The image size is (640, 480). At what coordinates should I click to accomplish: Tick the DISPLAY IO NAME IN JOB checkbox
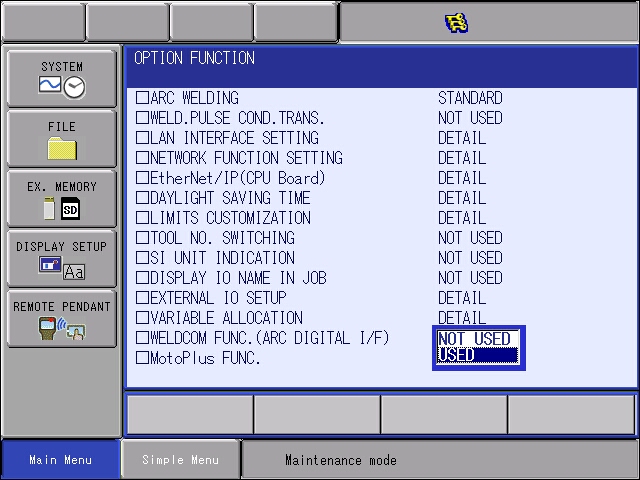142,278
